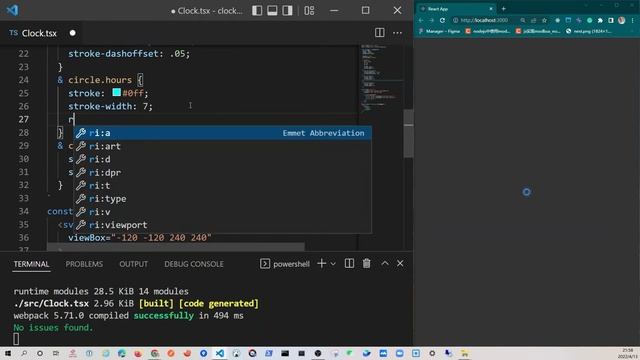Click unsaved dot on Clock.tsx tab
Viewport: 640px width, 360px height.
73,33
